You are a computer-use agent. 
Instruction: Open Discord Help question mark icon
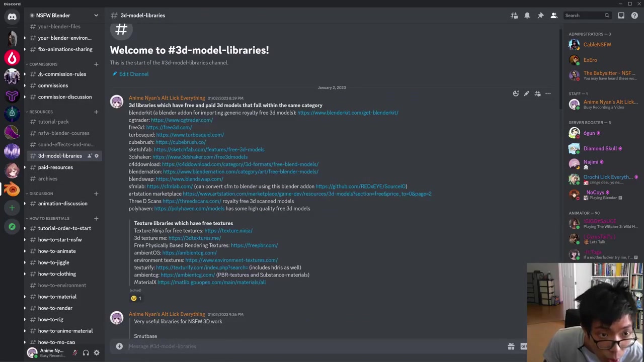click(634, 16)
